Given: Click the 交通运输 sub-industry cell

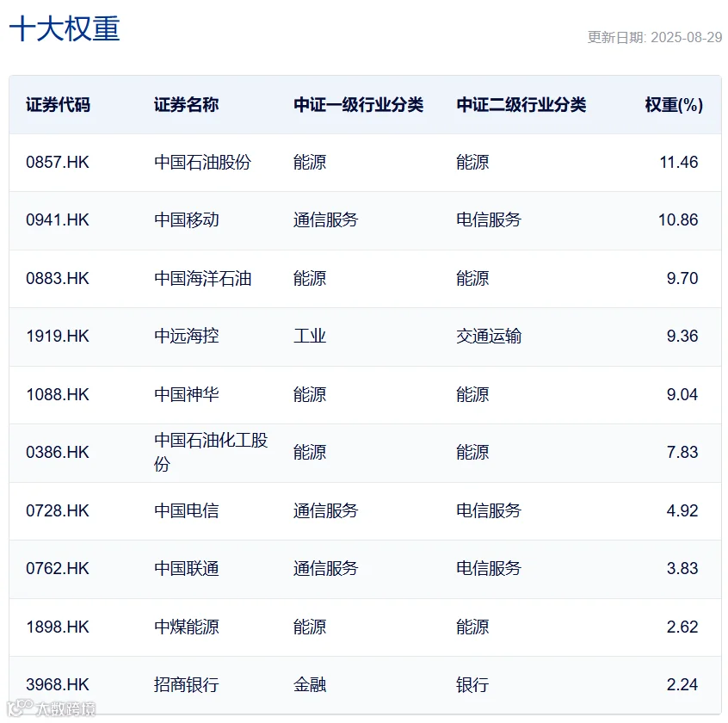Looking at the screenshot, I should click(x=489, y=336).
